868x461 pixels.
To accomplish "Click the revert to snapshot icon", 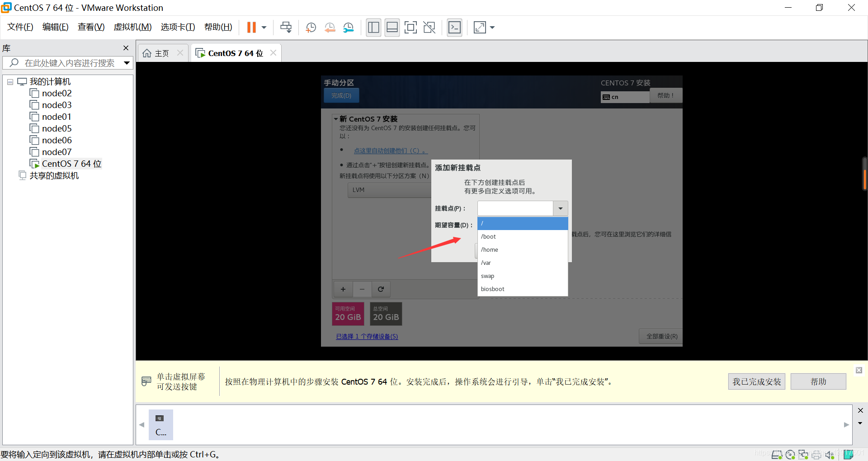I will point(330,28).
